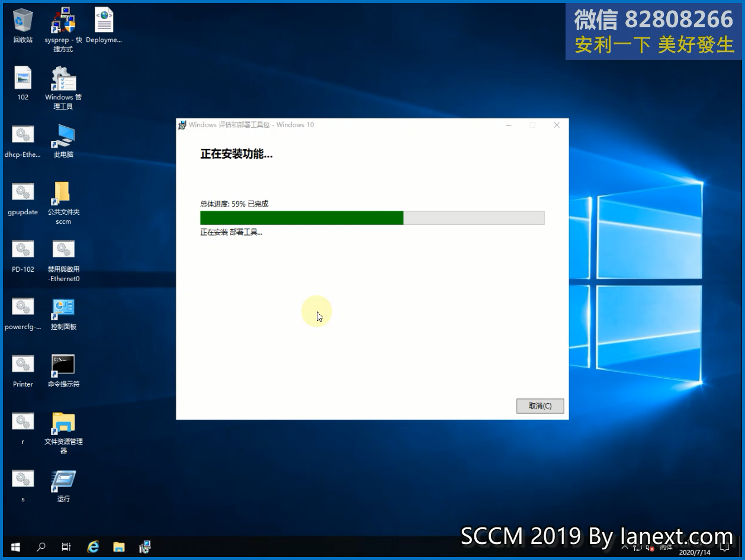Click the 正在安装 部署工具... status line

click(x=231, y=232)
